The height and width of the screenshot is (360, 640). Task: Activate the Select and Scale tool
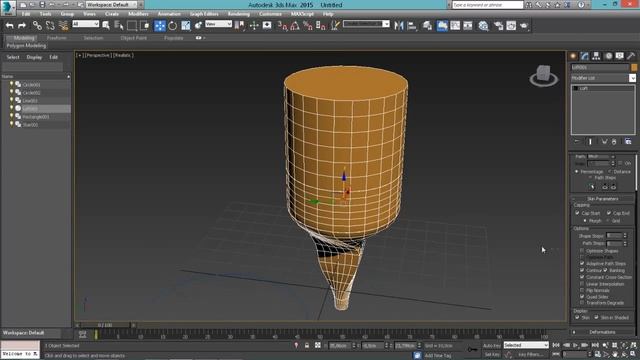pyautogui.click(x=186, y=26)
